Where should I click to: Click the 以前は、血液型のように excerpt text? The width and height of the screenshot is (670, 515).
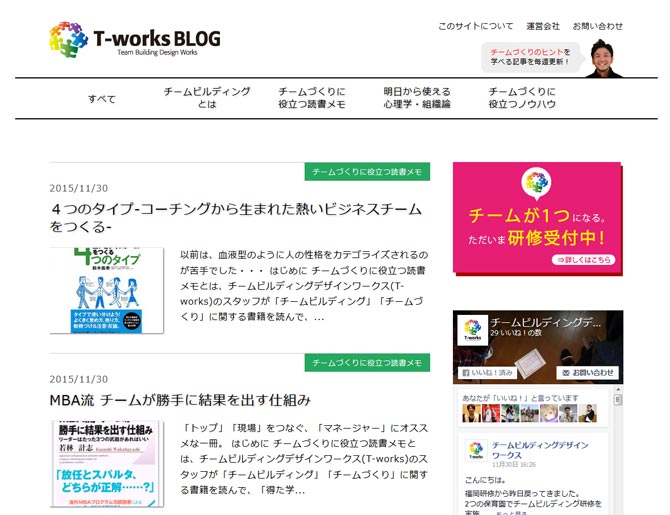pos(304,286)
